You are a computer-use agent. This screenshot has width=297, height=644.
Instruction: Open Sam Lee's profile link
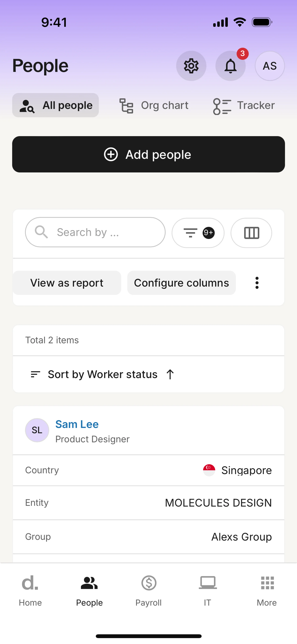[x=77, y=424]
